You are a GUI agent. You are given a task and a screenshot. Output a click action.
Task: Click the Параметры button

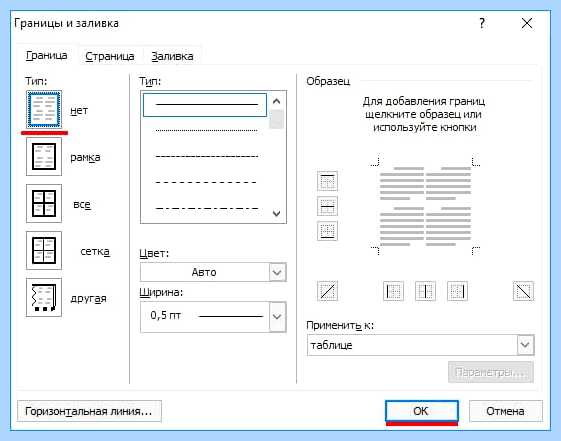491,372
